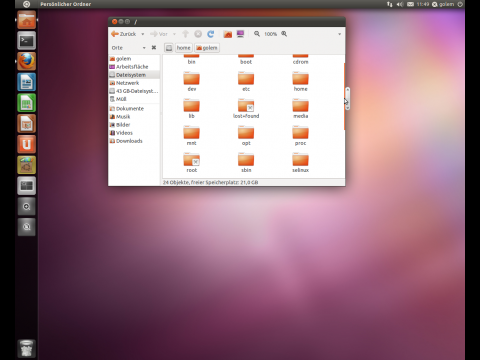Launch Firefox from the launcher

pos(27,61)
